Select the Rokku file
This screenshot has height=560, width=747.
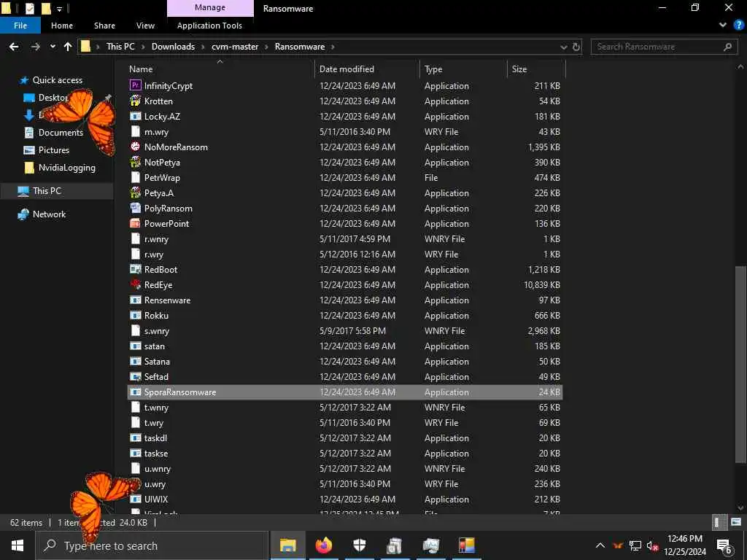point(345,315)
